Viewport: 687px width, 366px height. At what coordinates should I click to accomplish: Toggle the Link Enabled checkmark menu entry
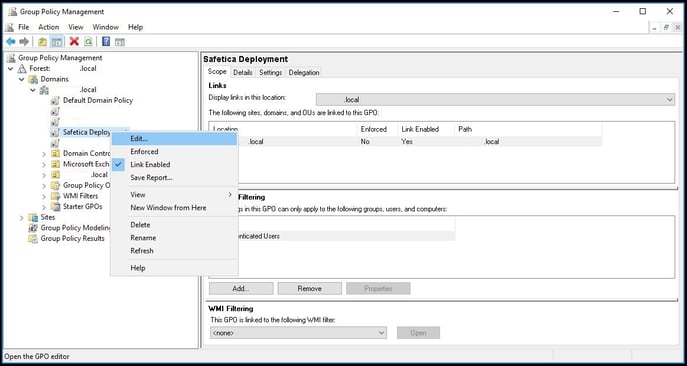[x=174, y=165]
